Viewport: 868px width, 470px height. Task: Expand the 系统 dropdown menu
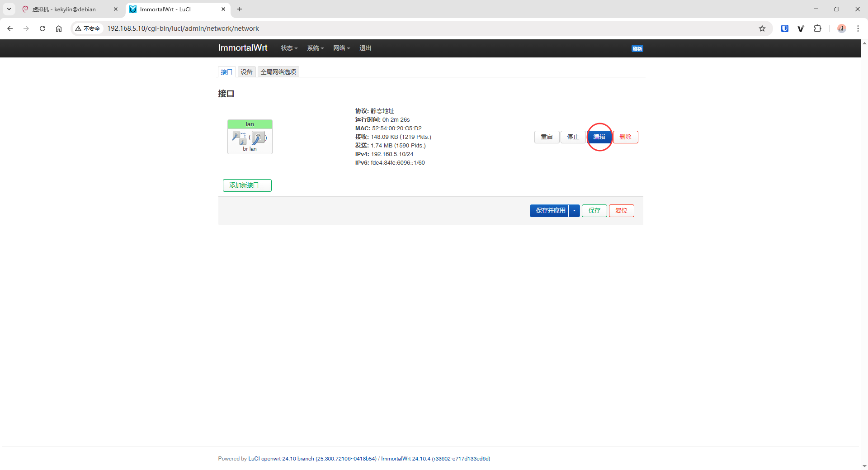coord(315,48)
